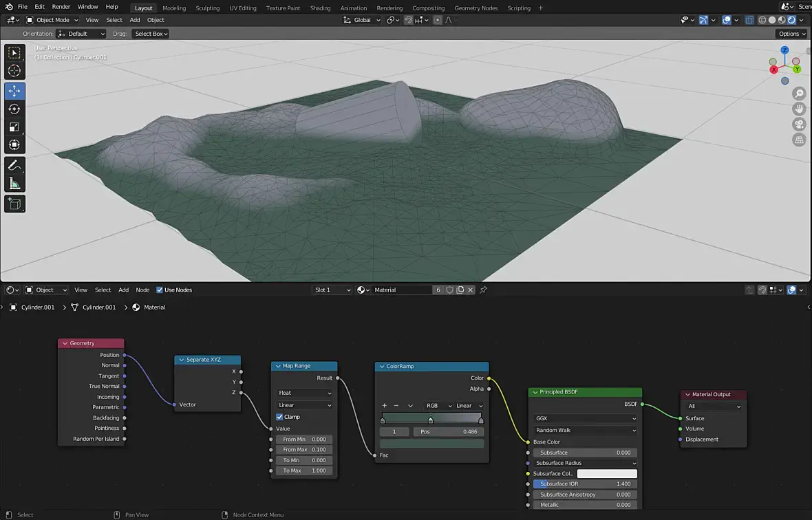Select the Annotate tool
Image resolution: width=812 pixels, height=520 pixels.
[x=14, y=166]
